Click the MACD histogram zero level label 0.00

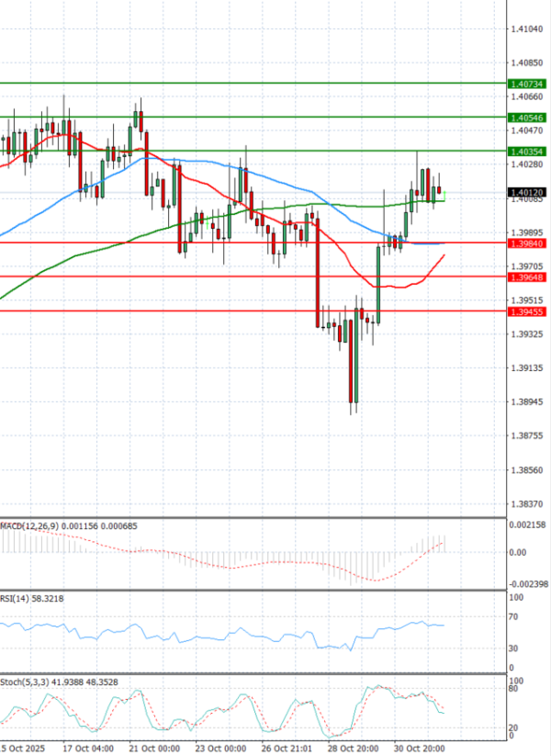[516, 552]
